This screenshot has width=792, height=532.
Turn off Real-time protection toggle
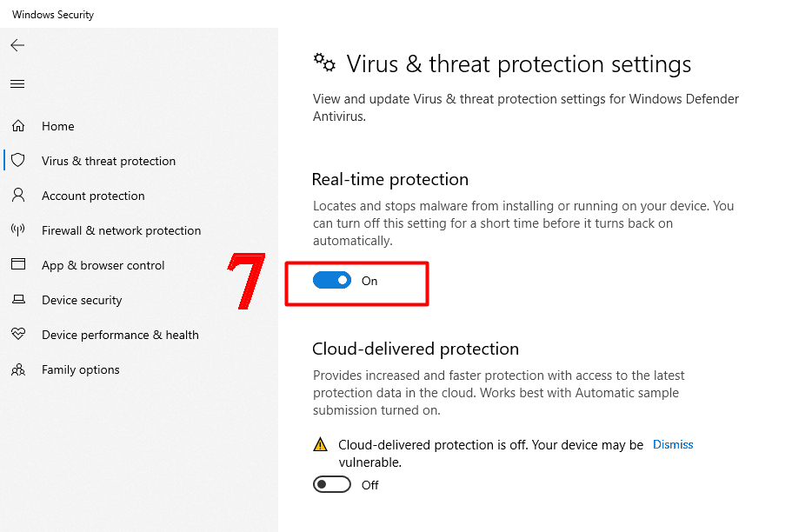coord(332,281)
